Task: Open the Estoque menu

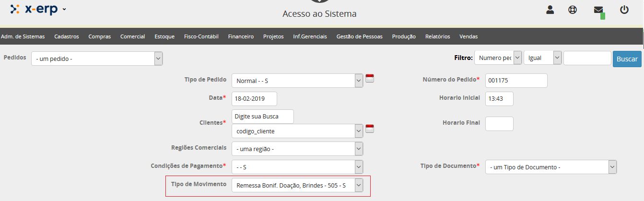Action: (164, 36)
